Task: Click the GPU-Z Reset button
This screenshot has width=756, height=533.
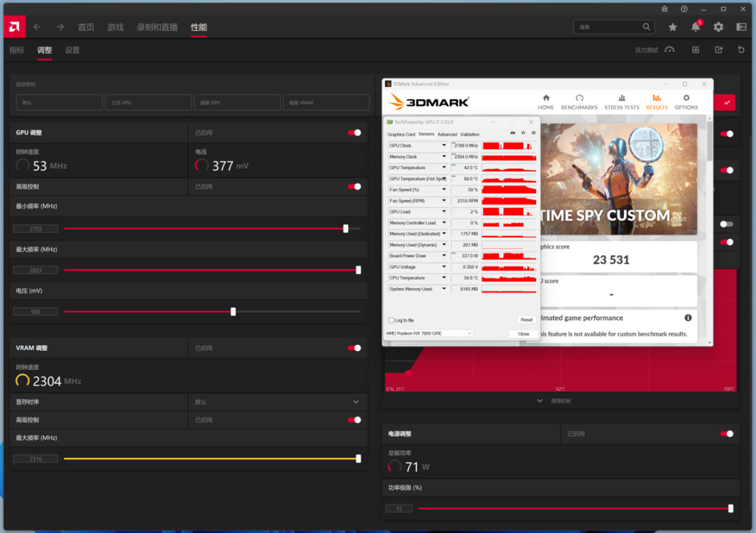Action: coord(526,320)
